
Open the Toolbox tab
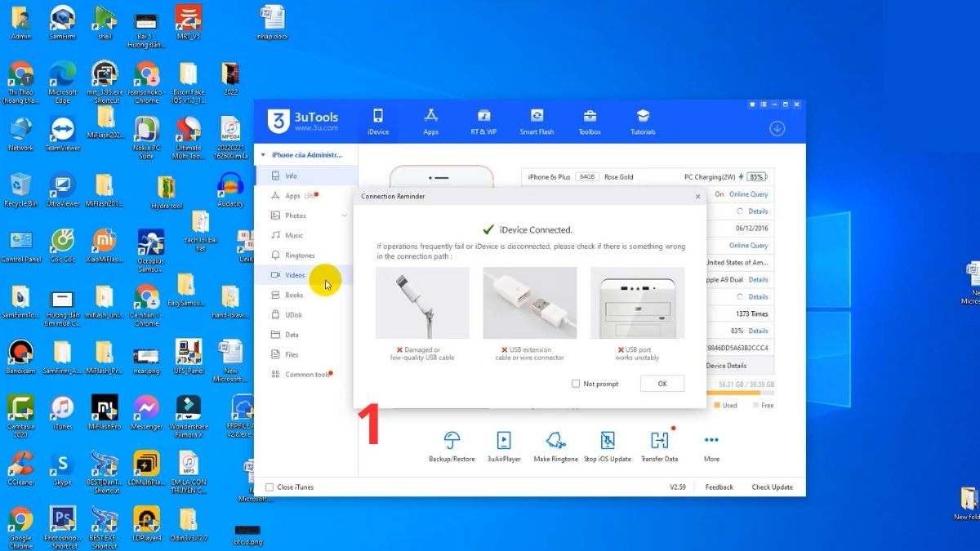click(590, 122)
